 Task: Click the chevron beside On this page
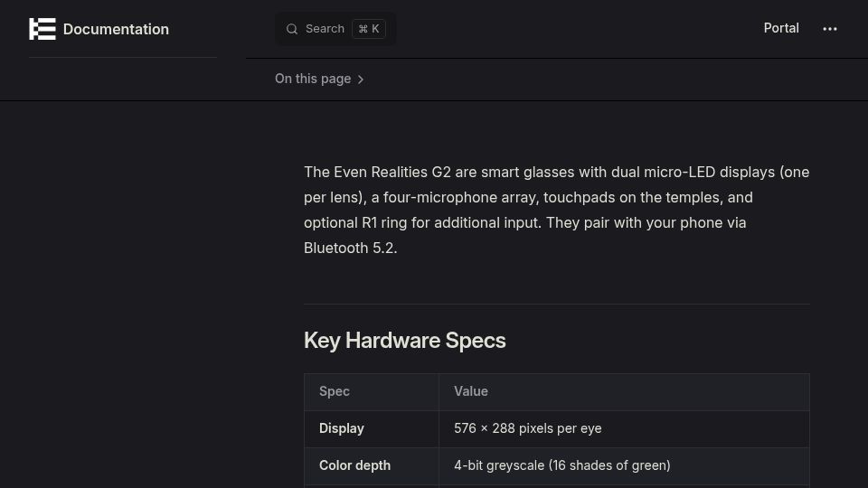[x=361, y=80]
